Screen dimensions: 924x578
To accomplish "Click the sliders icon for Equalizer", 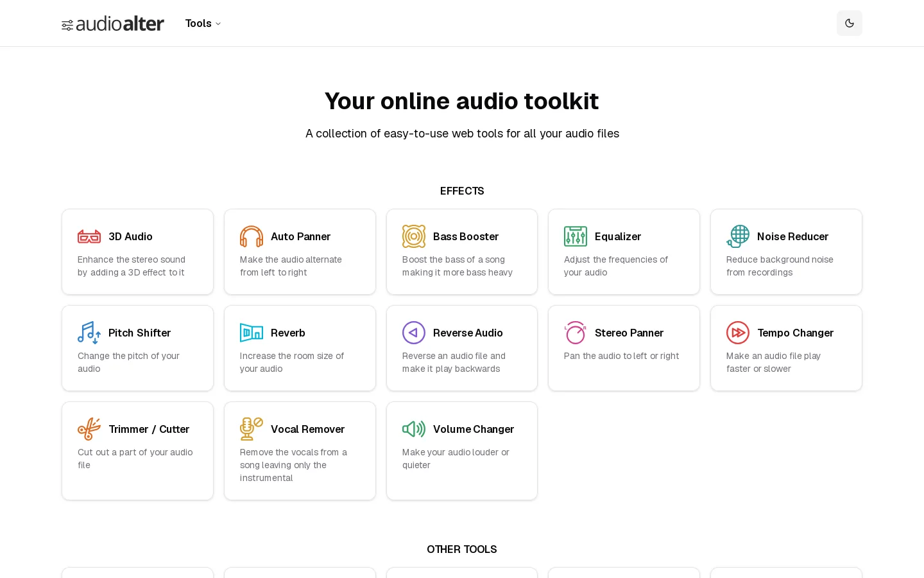I will pyautogui.click(x=576, y=236).
